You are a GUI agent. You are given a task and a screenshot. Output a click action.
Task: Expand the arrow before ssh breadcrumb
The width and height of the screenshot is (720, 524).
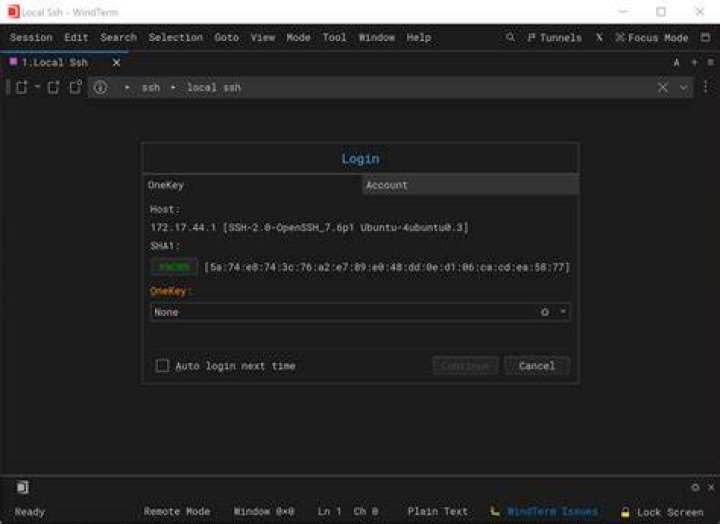pos(127,87)
